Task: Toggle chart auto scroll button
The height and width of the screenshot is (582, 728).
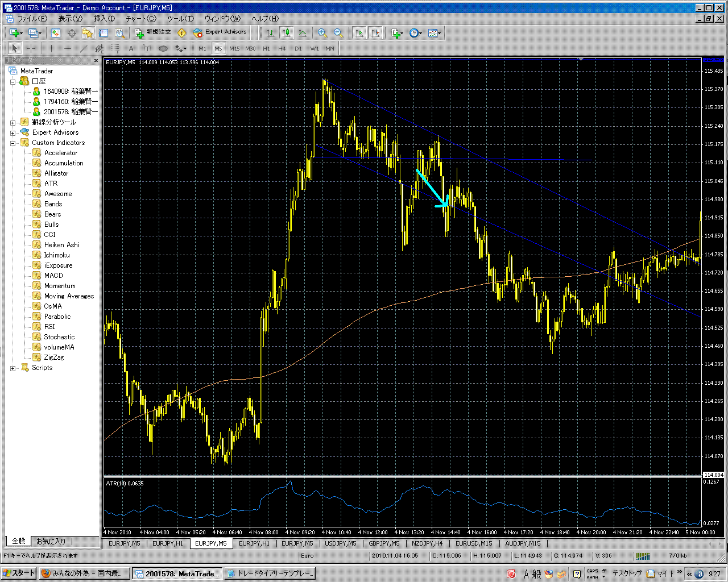Action: [x=359, y=33]
